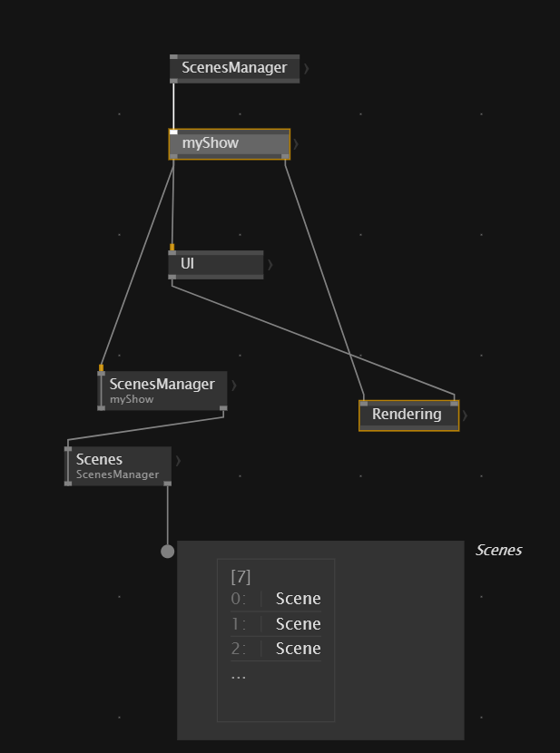Select the myShow node

[227, 143]
